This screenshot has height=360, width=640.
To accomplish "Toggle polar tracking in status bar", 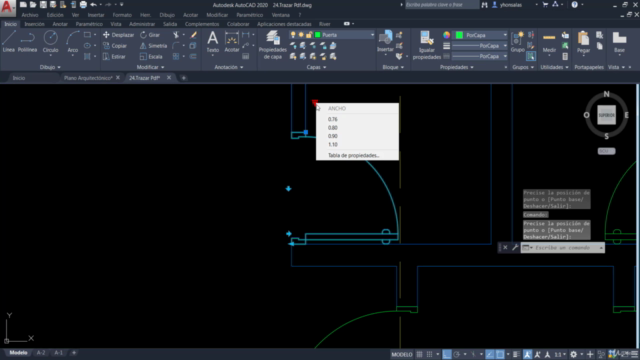I will [x=457, y=354].
